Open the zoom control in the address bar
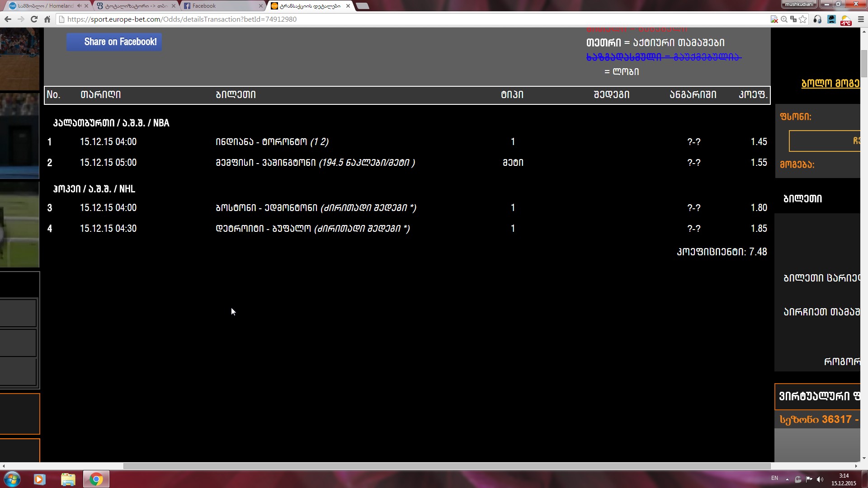 pyautogui.click(x=784, y=19)
